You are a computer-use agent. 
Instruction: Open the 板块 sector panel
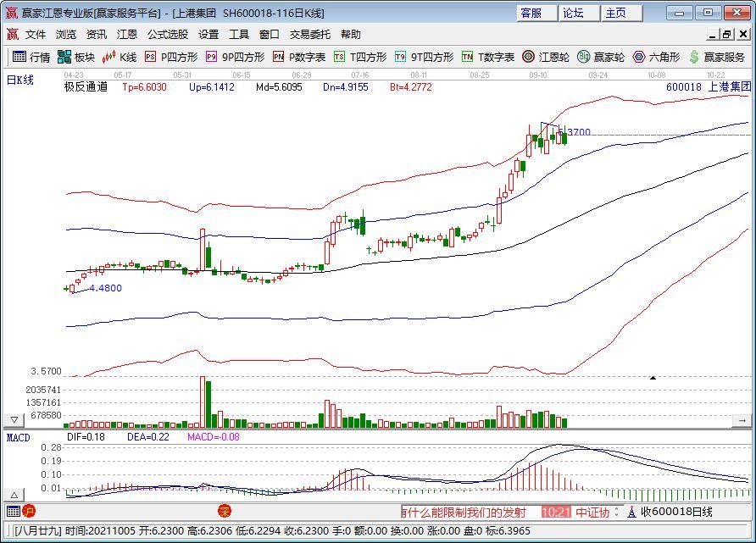pyautogui.click(x=76, y=57)
